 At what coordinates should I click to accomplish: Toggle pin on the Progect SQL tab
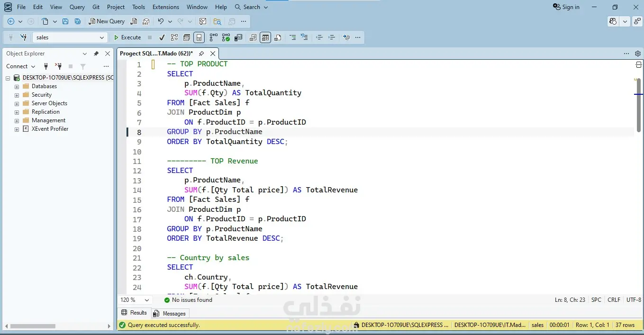click(x=201, y=54)
